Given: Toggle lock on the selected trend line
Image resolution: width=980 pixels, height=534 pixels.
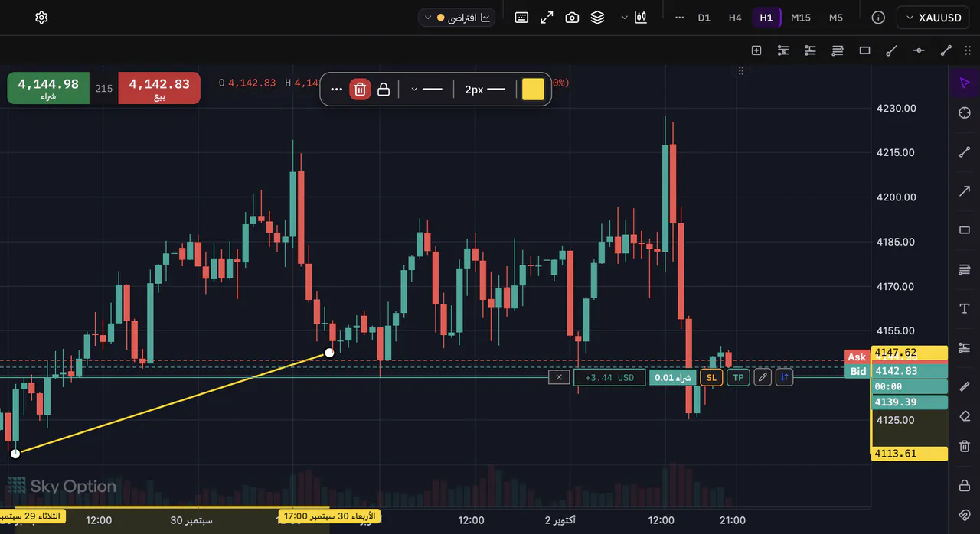Looking at the screenshot, I should tap(384, 90).
